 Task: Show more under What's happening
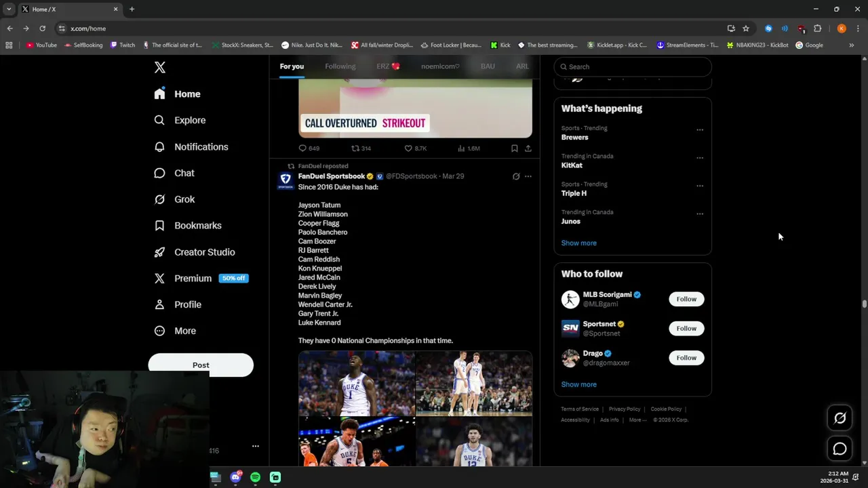click(x=578, y=243)
